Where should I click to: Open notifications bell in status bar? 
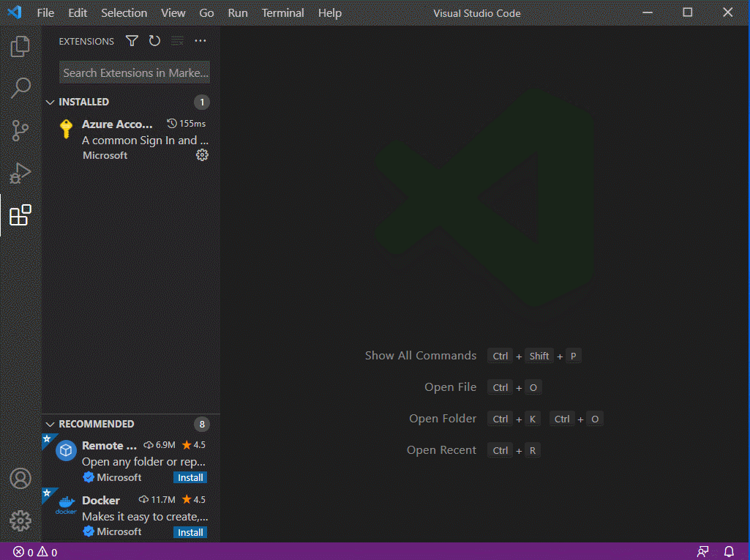tap(729, 552)
